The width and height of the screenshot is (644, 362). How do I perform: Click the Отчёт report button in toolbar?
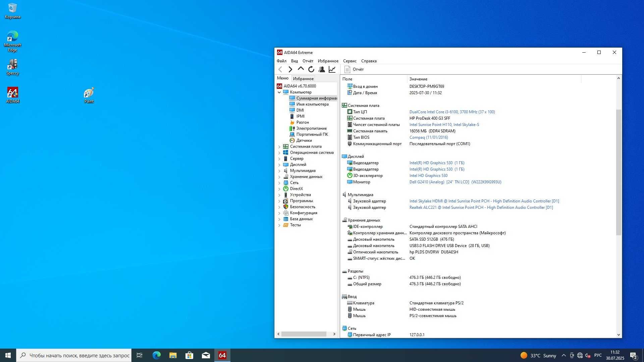354,69
